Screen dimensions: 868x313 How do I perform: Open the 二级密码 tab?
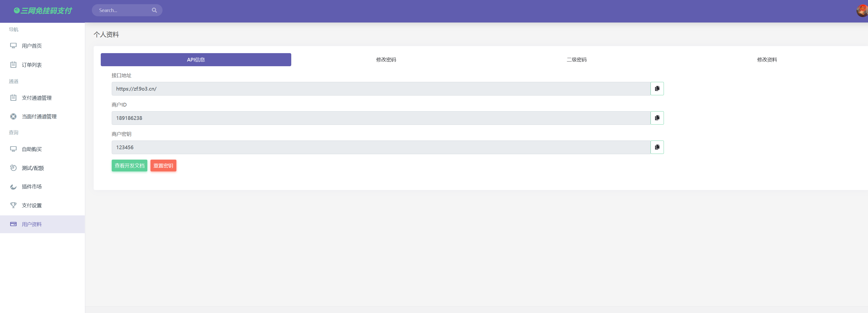pyautogui.click(x=576, y=60)
